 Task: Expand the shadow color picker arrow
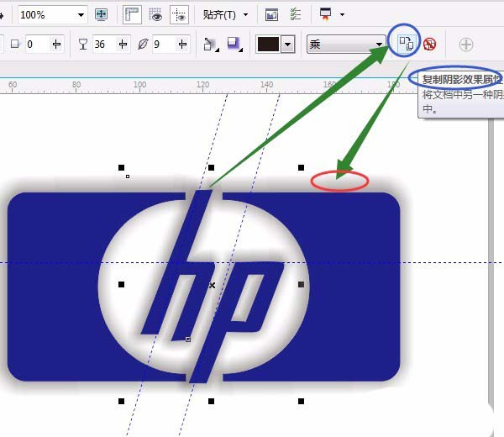[x=288, y=44]
